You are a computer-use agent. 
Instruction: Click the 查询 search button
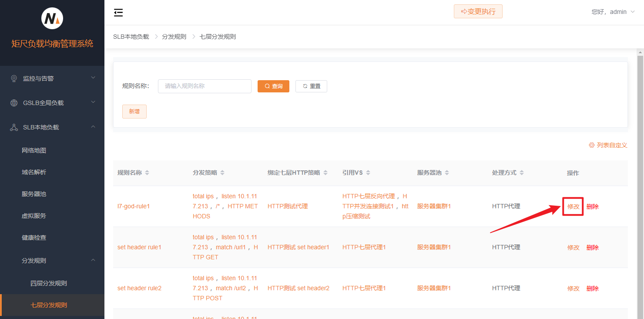(x=273, y=86)
